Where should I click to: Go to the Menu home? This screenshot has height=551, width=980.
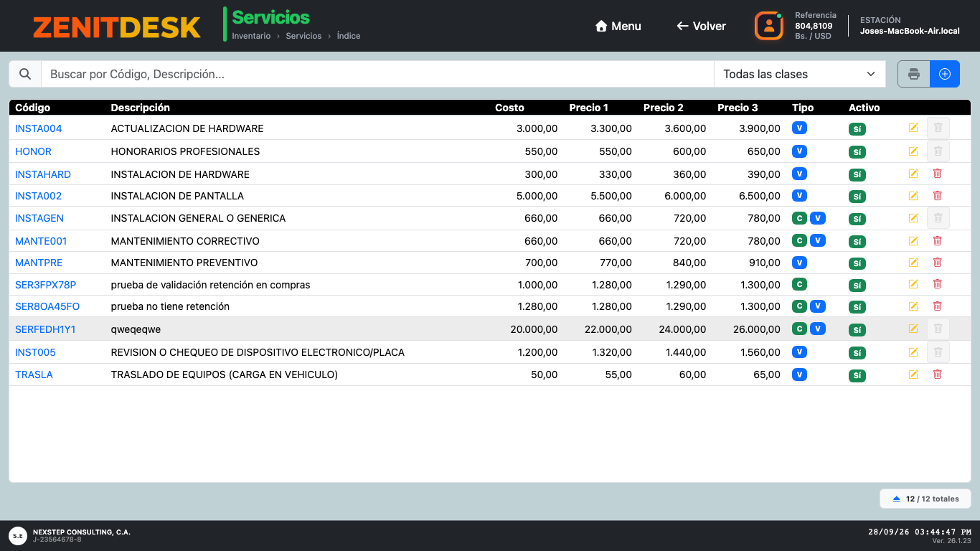[618, 26]
